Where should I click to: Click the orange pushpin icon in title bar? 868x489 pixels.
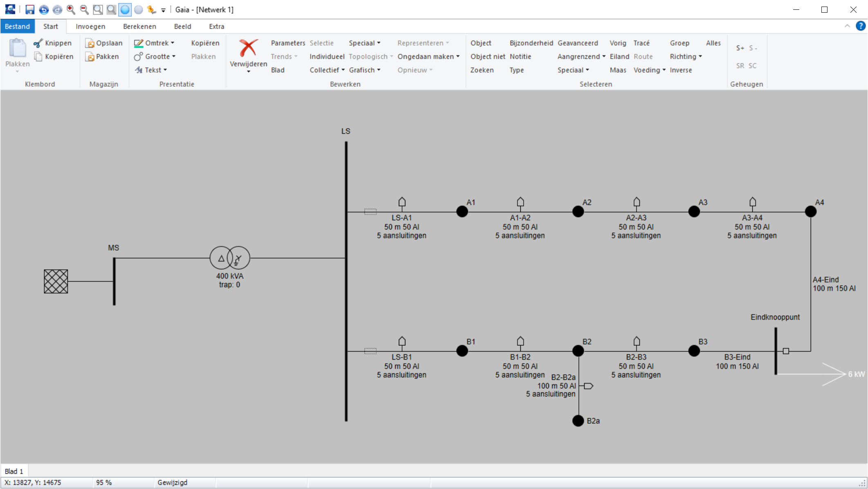152,9
